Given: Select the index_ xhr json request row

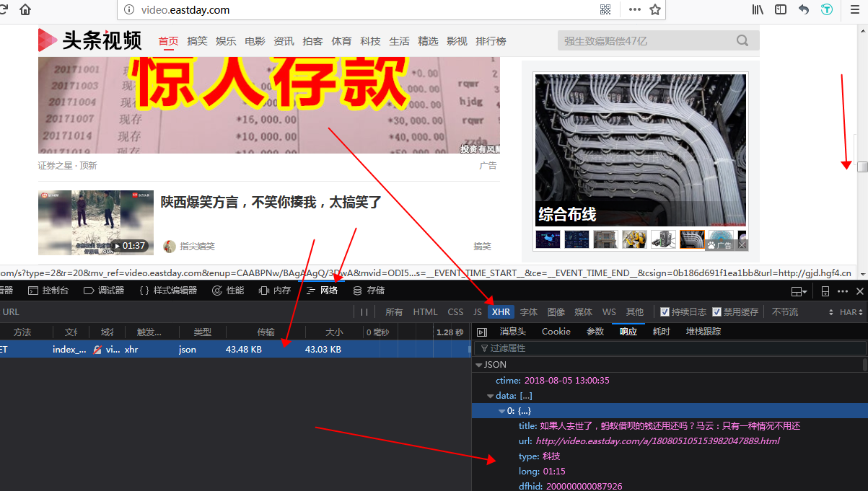Looking at the screenshot, I should [x=234, y=349].
